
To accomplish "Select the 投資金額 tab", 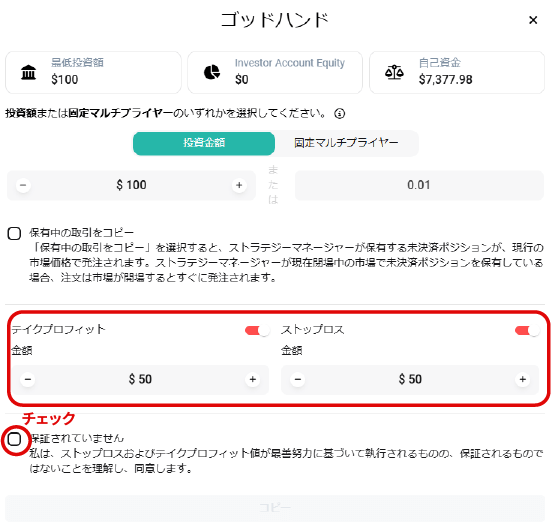I will point(205,145).
